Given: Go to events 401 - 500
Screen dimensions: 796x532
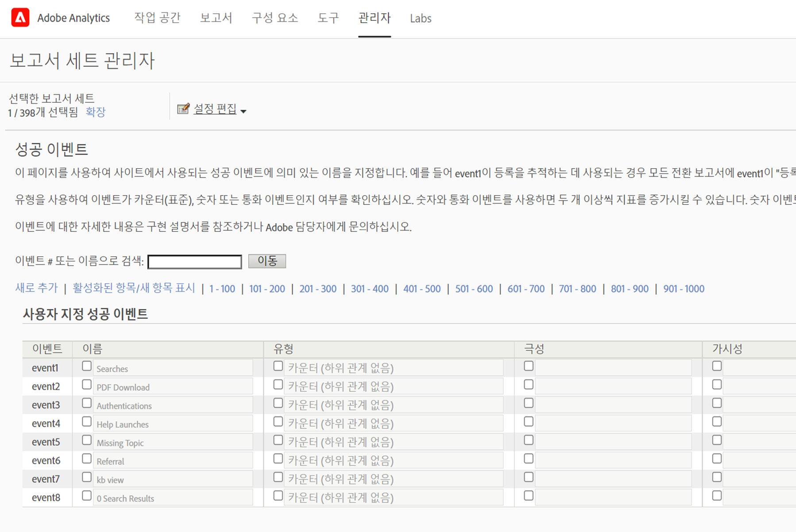Looking at the screenshot, I should (422, 289).
